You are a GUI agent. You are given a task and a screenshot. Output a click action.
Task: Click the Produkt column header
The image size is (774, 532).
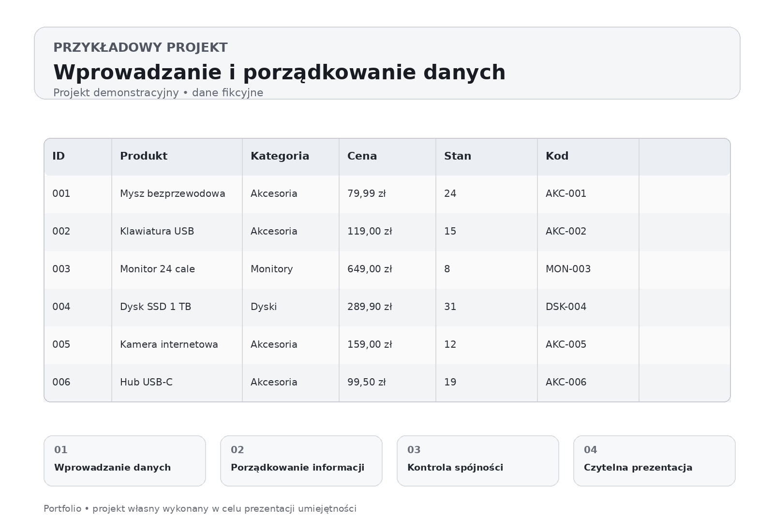click(177, 156)
